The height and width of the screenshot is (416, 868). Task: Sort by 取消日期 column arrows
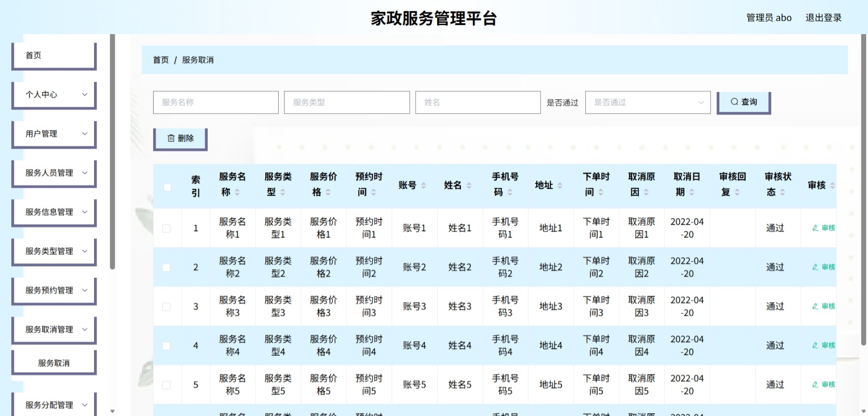click(692, 192)
